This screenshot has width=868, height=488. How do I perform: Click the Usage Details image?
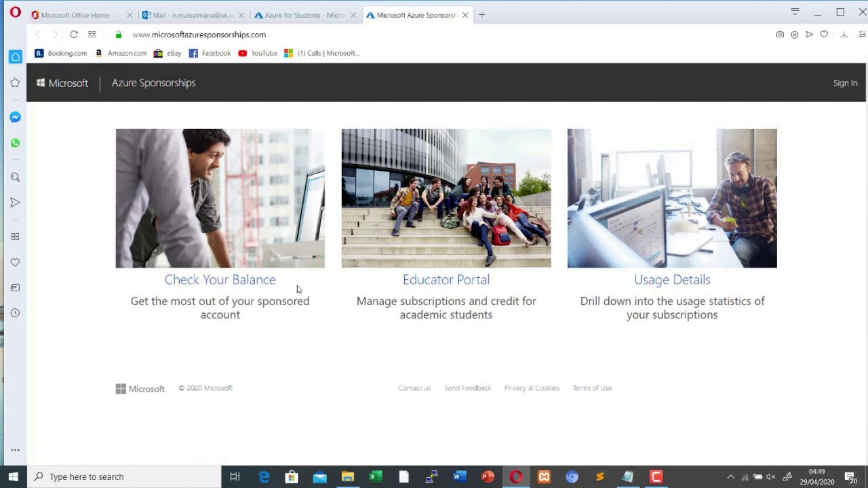[672, 198]
